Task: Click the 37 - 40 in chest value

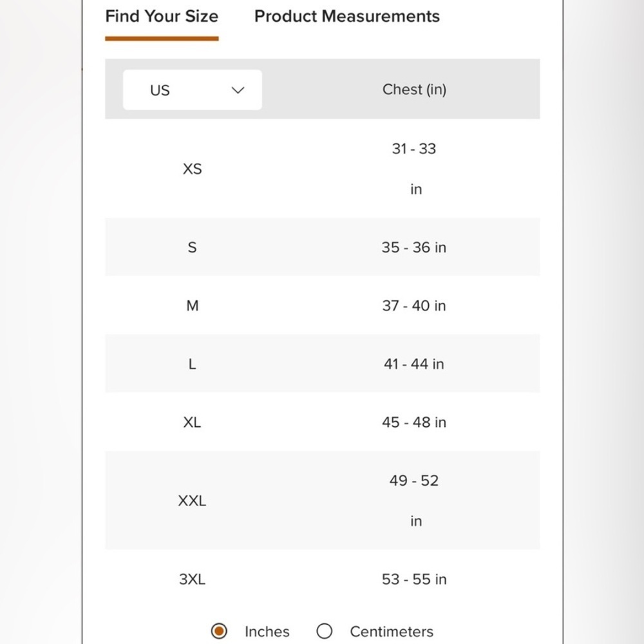Action: (x=413, y=306)
